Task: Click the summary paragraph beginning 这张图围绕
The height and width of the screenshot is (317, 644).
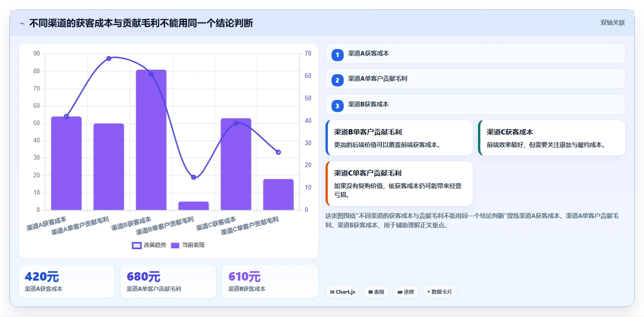Action: [x=472, y=220]
